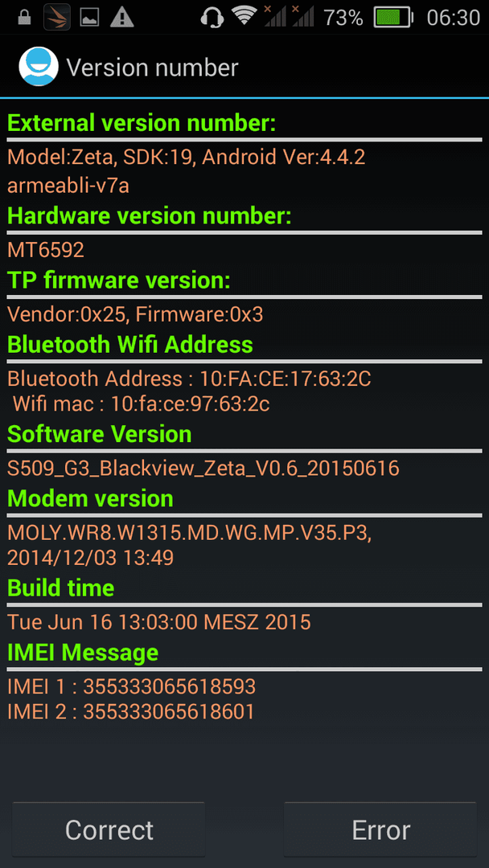Tap the second SIM signal icon
The image size is (489, 868).
302,16
